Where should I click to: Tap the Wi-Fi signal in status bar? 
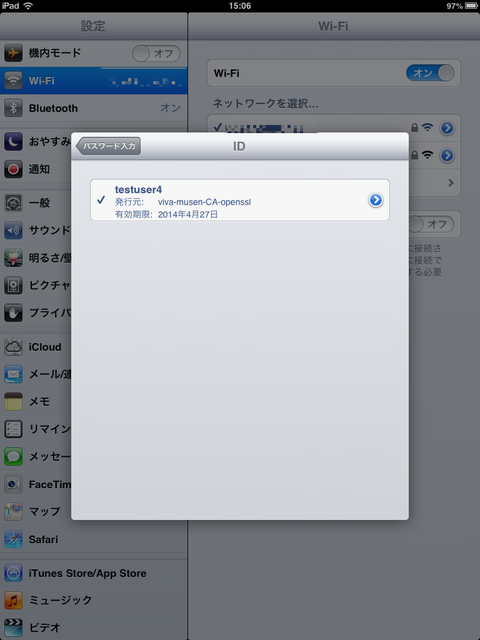pyautogui.click(x=28, y=6)
